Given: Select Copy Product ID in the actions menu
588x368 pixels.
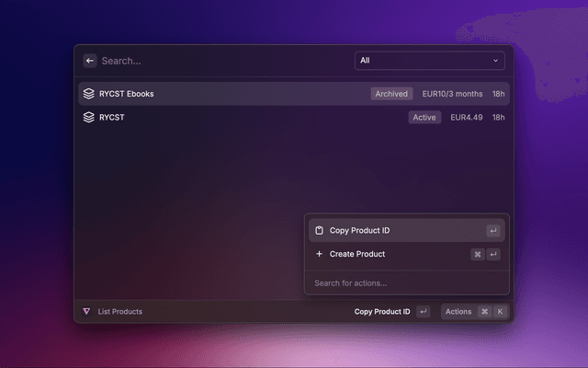Looking at the screenshot, I should click(x=359, y=230).
